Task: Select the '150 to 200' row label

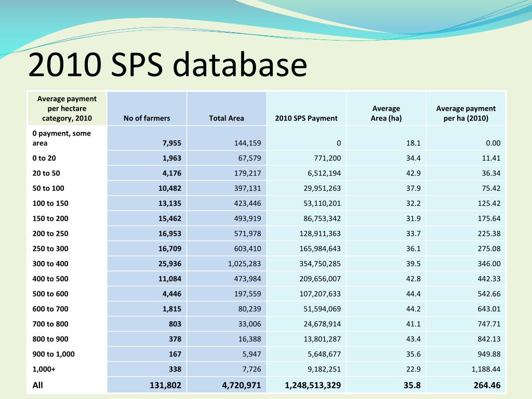Action: pyautogui.click(x=50, y=219)
